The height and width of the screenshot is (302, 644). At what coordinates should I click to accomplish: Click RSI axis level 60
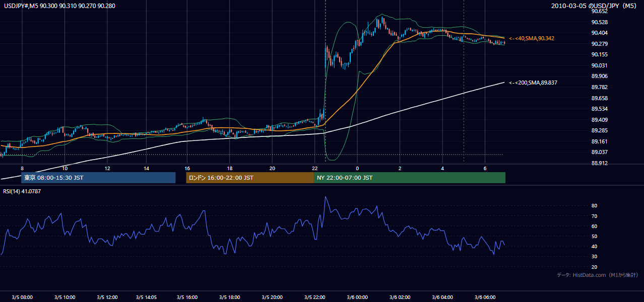click(x=594, y=226)
